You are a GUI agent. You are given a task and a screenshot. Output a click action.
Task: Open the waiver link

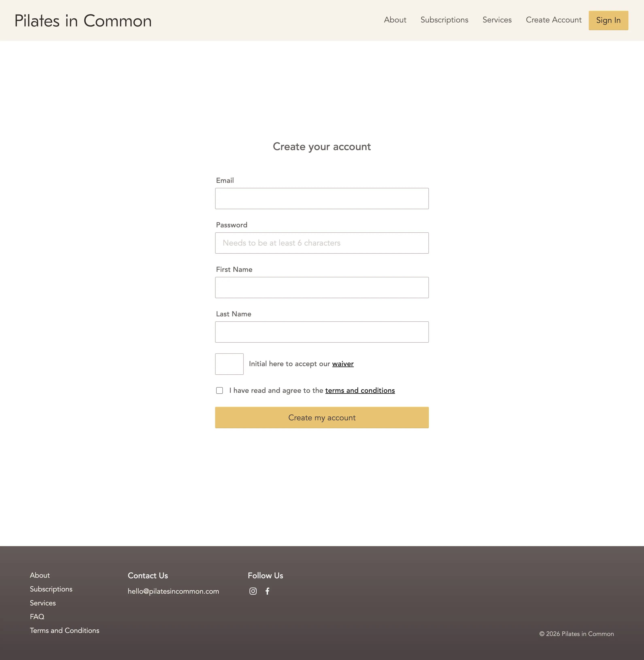(343, 364)
